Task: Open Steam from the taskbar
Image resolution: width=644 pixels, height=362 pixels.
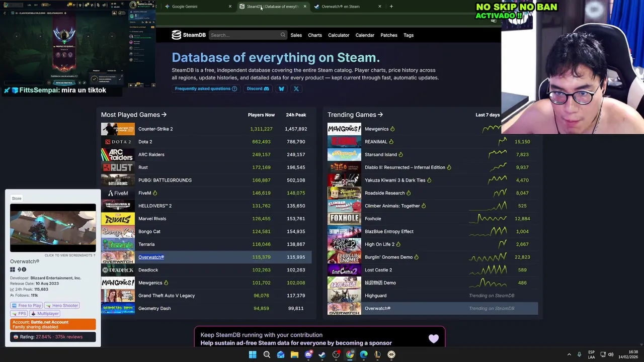Action: click(322, 354)
